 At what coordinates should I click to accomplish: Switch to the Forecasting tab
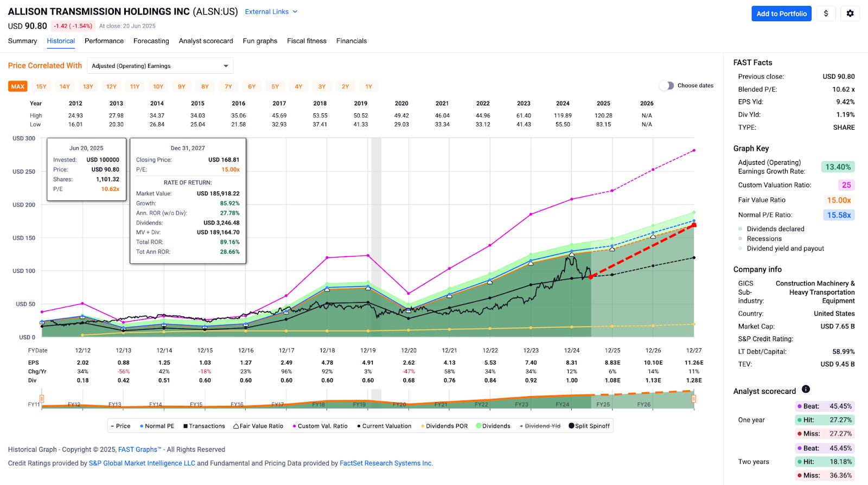coord(151,41)
